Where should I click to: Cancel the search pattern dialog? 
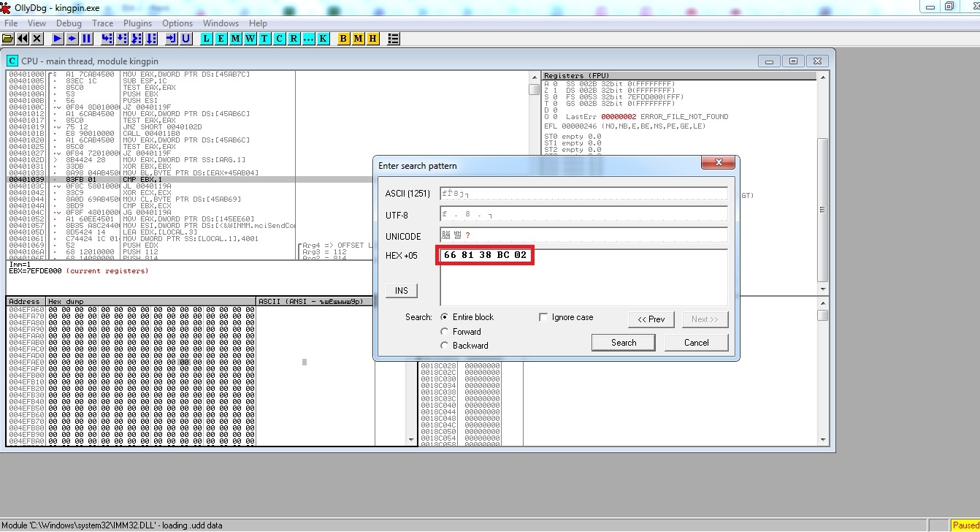pyautogui.click(x=697, y=343)
